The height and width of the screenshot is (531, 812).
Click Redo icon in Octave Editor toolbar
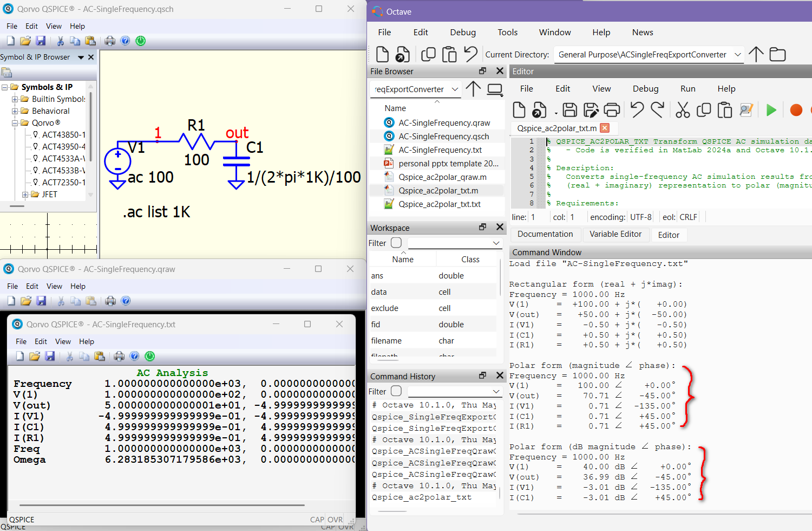click(658, 110)
